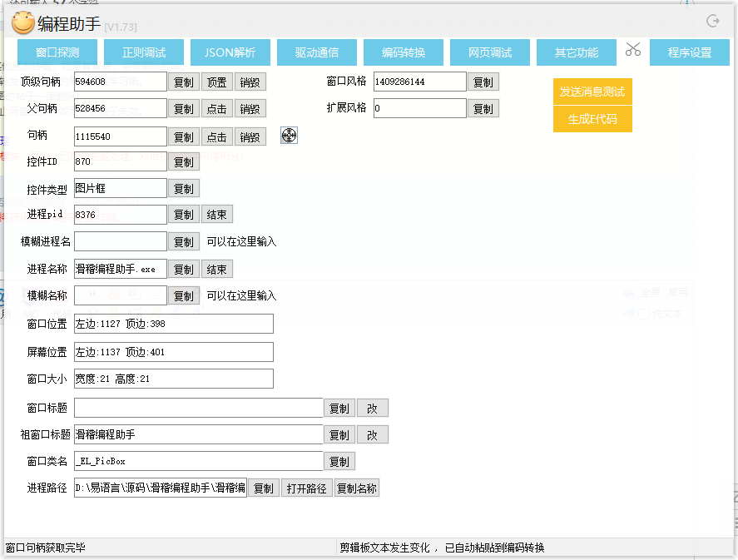
Task: Click the smiley app logo
Action: tap(22, 23)
